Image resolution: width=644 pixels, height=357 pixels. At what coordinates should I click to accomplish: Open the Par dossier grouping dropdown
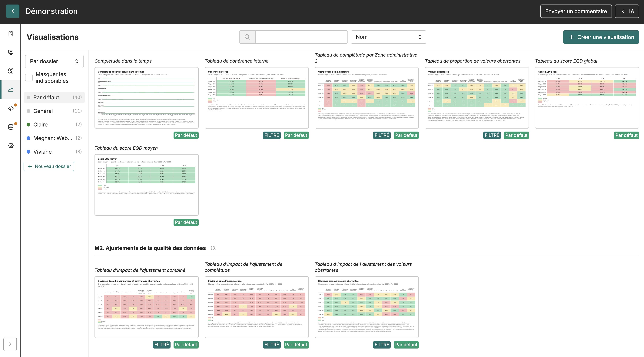54,61
